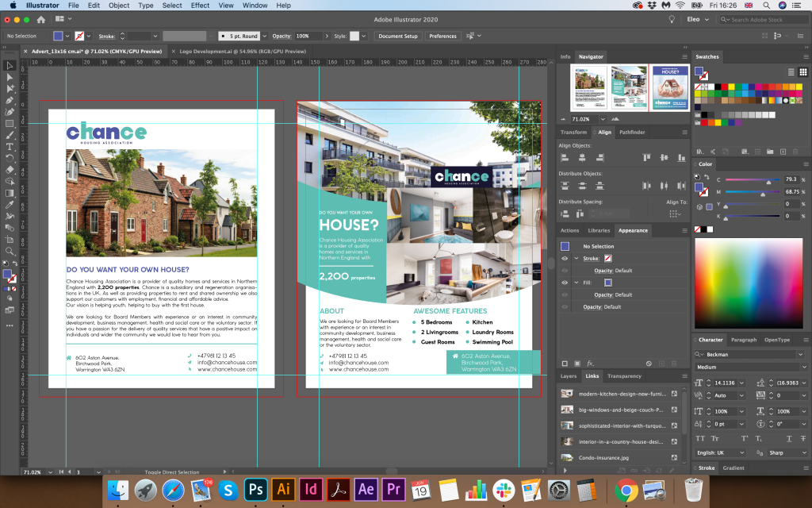Select the Pen tool
812x508 pixels.
click(x=10, y=101)
